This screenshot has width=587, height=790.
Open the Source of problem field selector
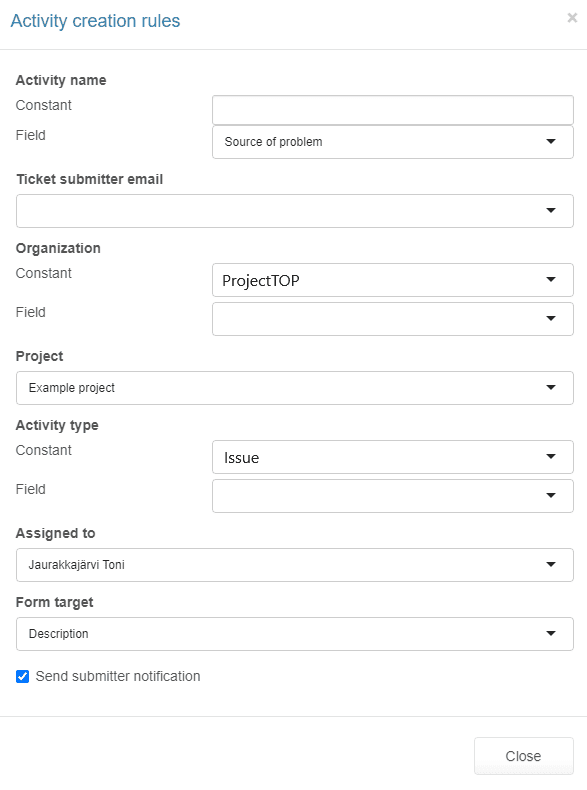click(x=393, y=142)
